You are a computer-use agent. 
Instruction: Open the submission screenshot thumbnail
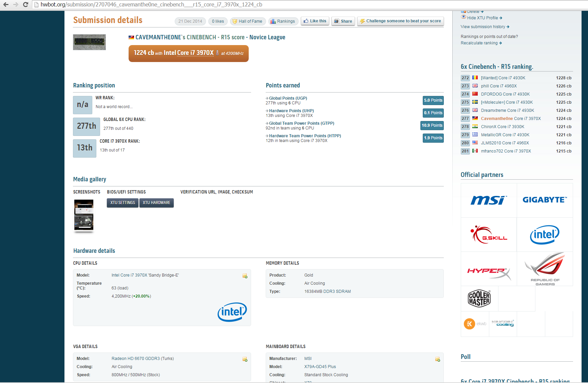click(x=84, y=215)
